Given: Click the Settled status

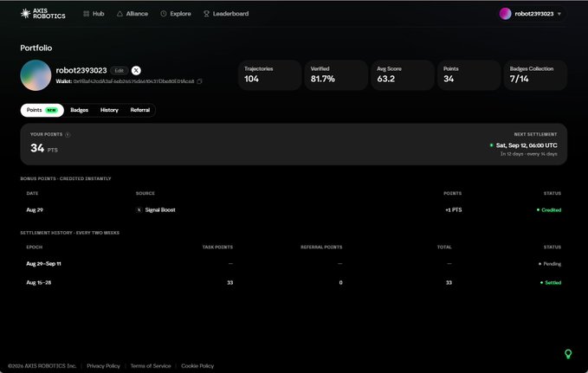Looking at the screenshot, I should [551, 283].
